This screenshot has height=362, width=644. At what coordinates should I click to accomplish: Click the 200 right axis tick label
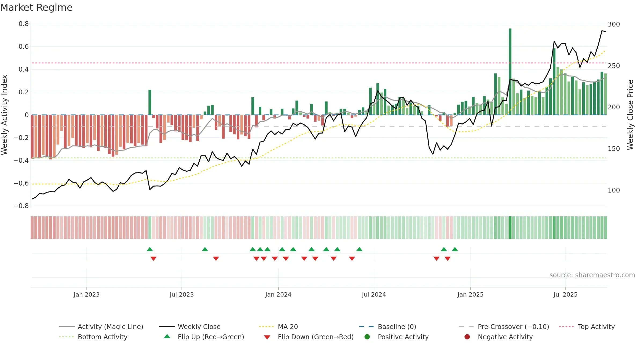point(614,107)
